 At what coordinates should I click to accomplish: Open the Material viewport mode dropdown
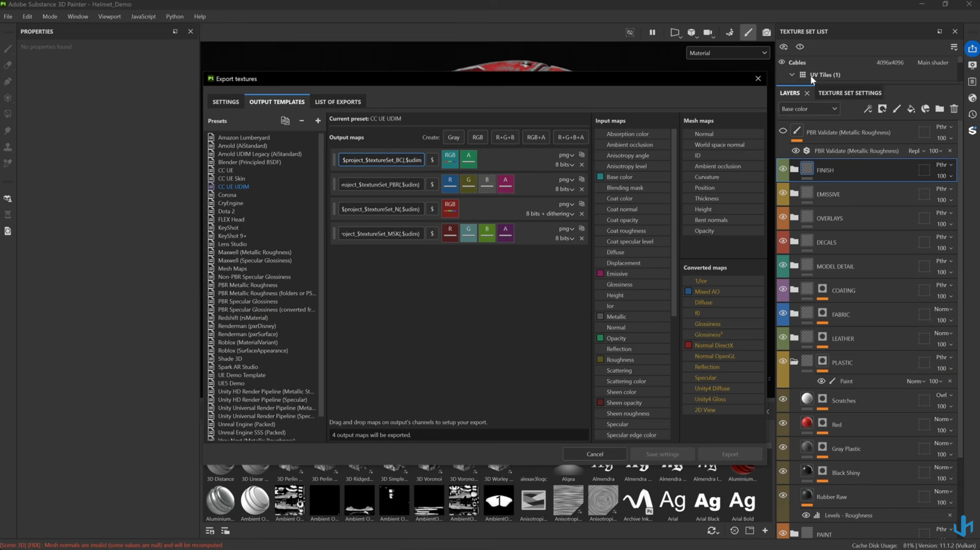tap(727, 53)
